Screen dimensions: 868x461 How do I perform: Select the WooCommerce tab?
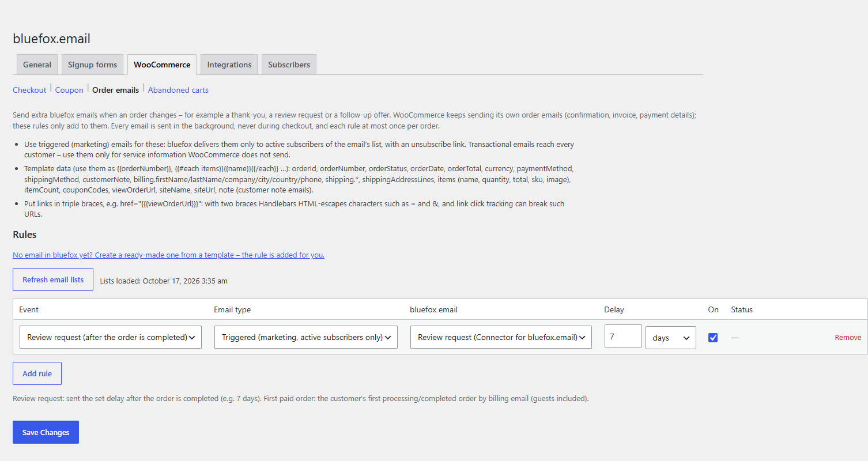[x=162, y=65]
